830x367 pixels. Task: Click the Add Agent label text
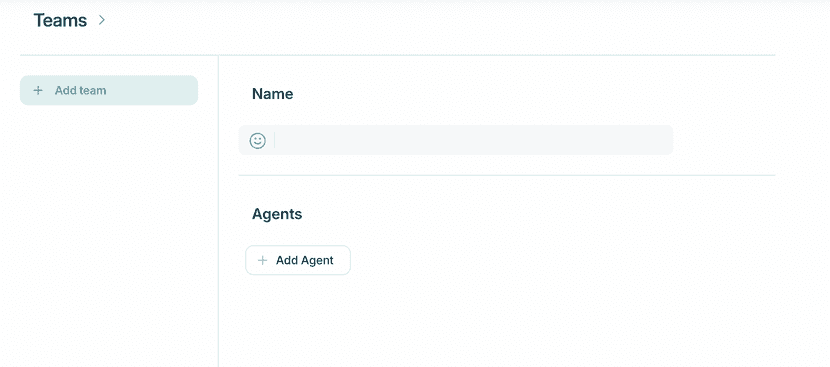click(305, 261)
